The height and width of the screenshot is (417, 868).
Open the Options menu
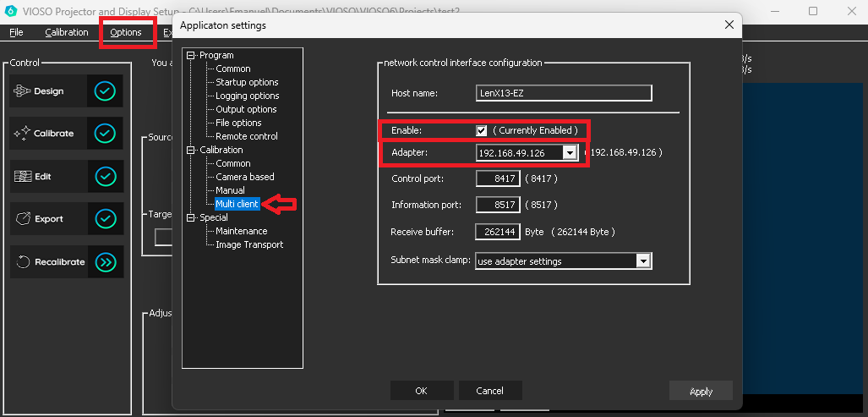[126, 32]
